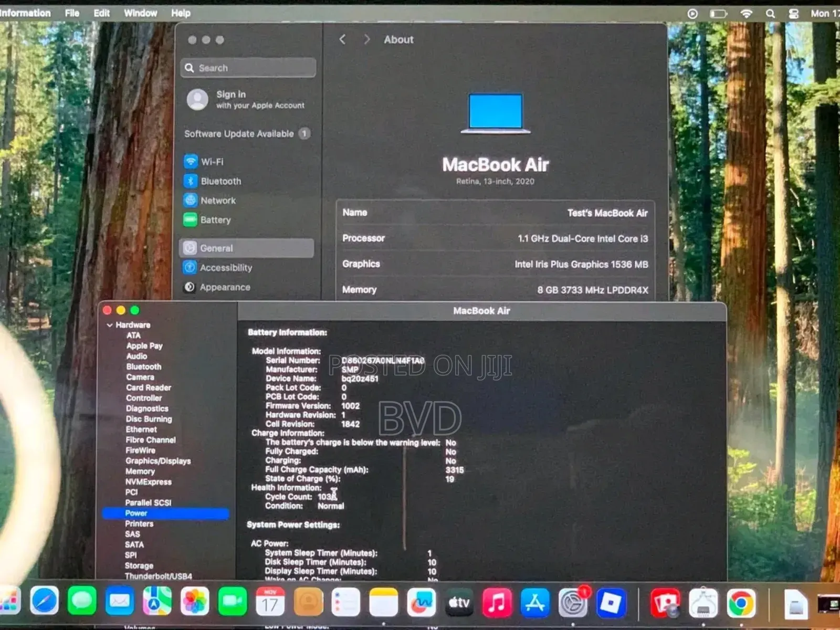Launch Music from the Dock
This screenshot has height=630, width=840.
(x=497, y=602)
